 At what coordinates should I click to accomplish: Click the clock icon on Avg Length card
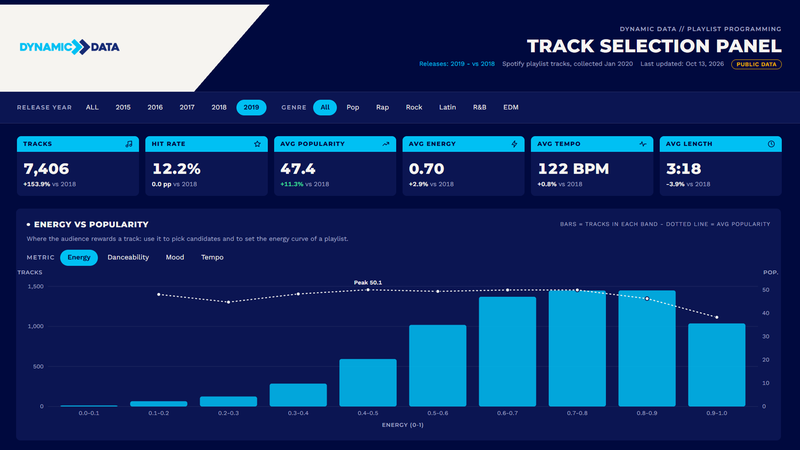[771, 144]
